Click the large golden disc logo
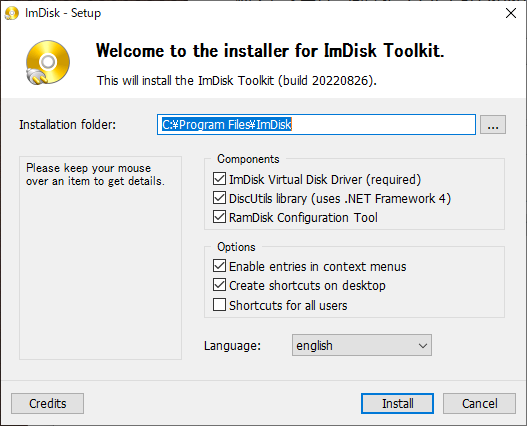This screenshot has width=527, height=426. [48, 63]
